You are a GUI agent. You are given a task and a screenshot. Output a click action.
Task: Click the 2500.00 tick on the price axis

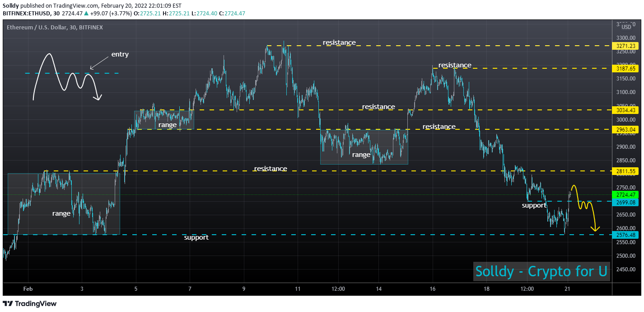(x=626, y=256)
